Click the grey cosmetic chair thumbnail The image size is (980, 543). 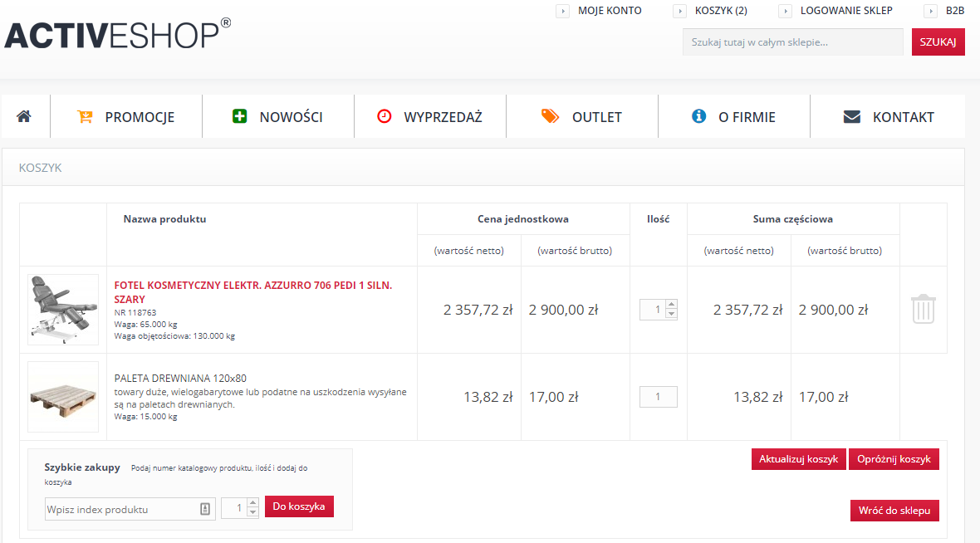click(63, 310)
